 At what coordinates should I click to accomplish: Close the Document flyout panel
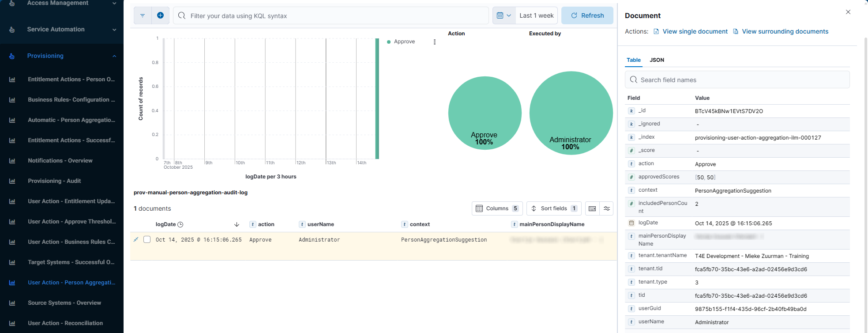point(848,12)
